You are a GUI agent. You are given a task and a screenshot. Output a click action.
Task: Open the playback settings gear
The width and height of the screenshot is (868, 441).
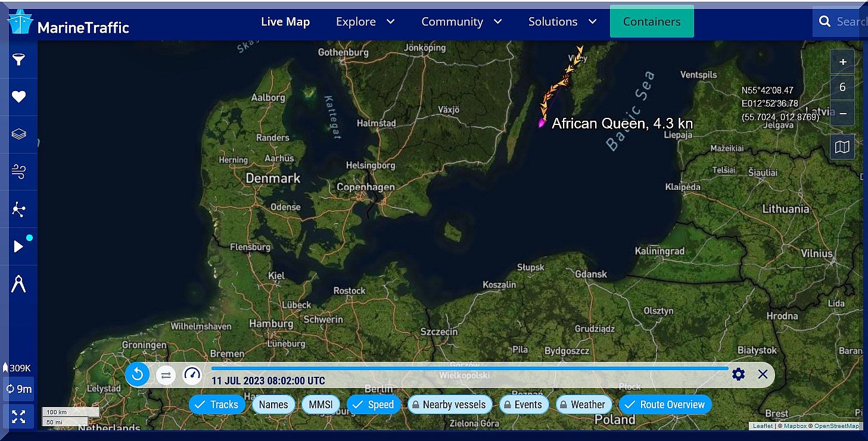click(x=738, y=374)
